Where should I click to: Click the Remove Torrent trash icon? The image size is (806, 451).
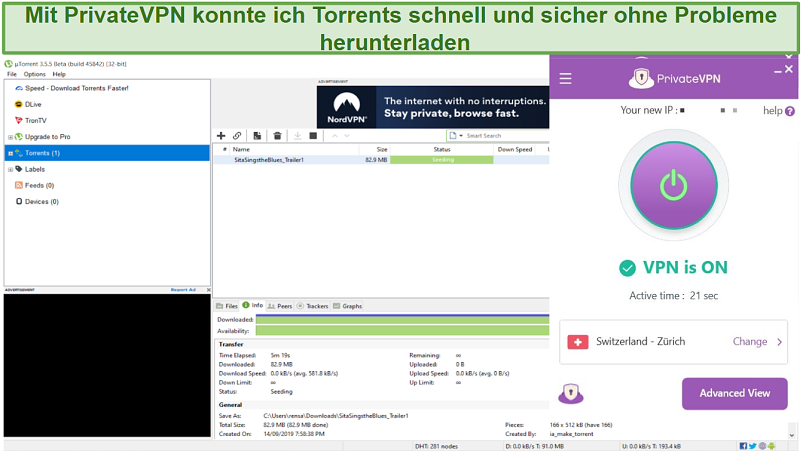[277, 136]
